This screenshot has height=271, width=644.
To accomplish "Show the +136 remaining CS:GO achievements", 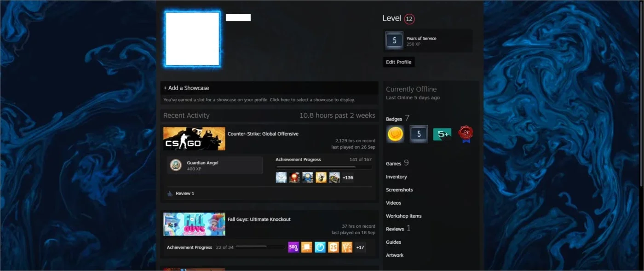I will coord(348,178).
